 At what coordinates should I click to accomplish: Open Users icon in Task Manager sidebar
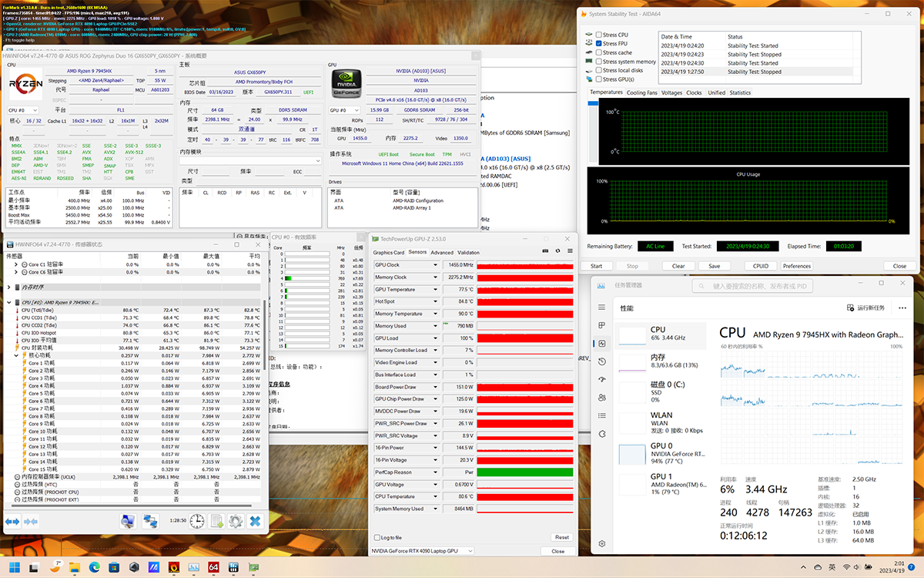click(602, 397)
